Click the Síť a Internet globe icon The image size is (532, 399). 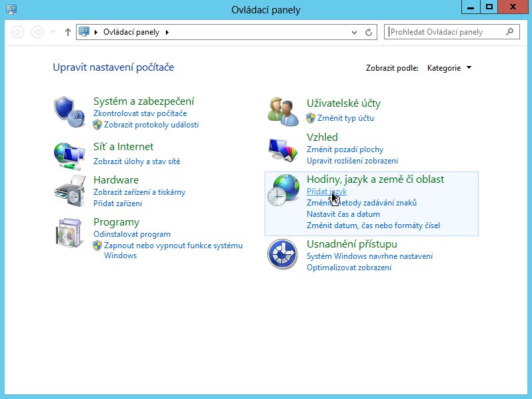pos(69,154)
